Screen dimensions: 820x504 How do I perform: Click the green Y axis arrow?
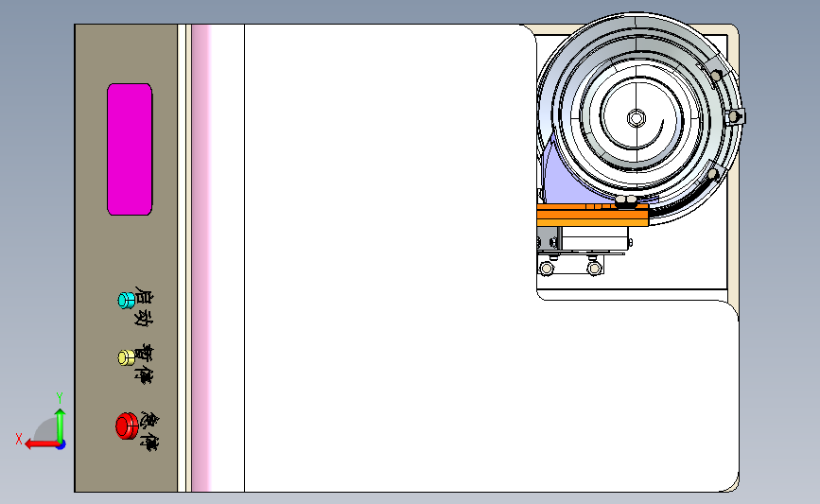tap(61, 426)
